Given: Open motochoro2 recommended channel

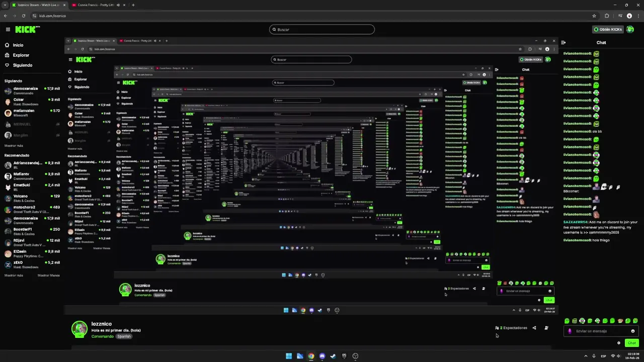Looking at the screenshot, I should [x=32, y=209].
